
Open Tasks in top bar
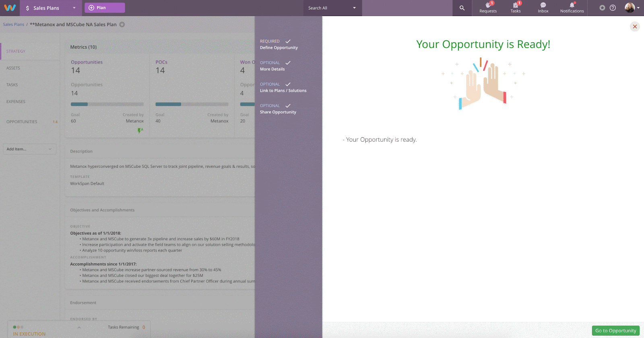[x=516, y=8]
